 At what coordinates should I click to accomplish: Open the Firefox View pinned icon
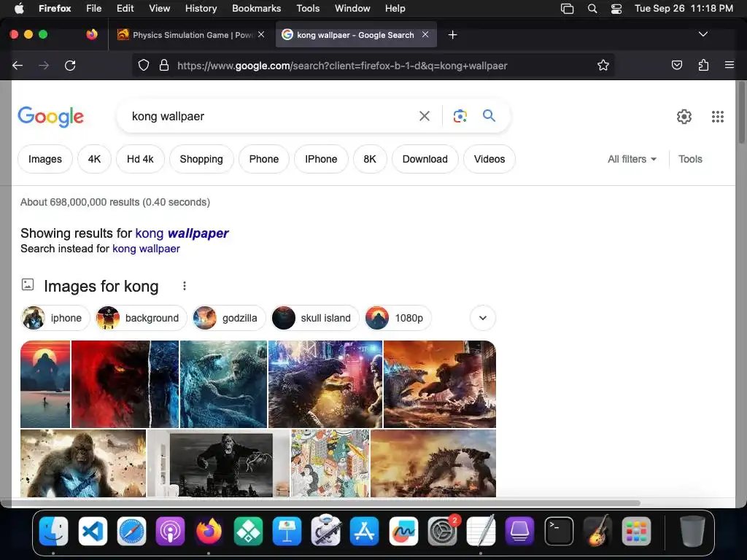(92, 34)
